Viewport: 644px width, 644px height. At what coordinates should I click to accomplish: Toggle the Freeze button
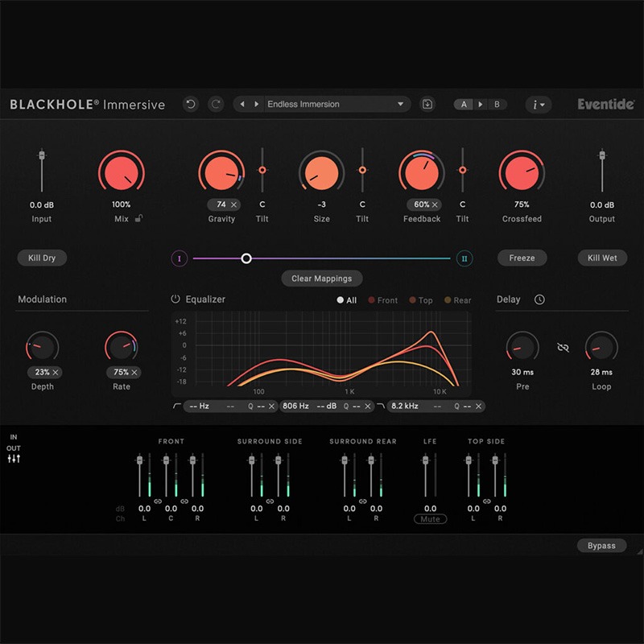522,258
